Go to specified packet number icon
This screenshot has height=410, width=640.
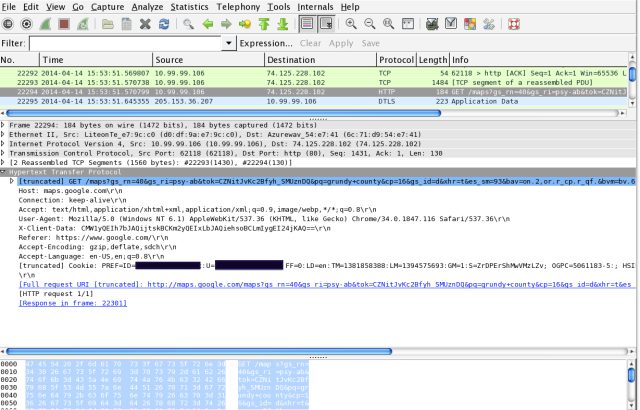pos(245,24)
